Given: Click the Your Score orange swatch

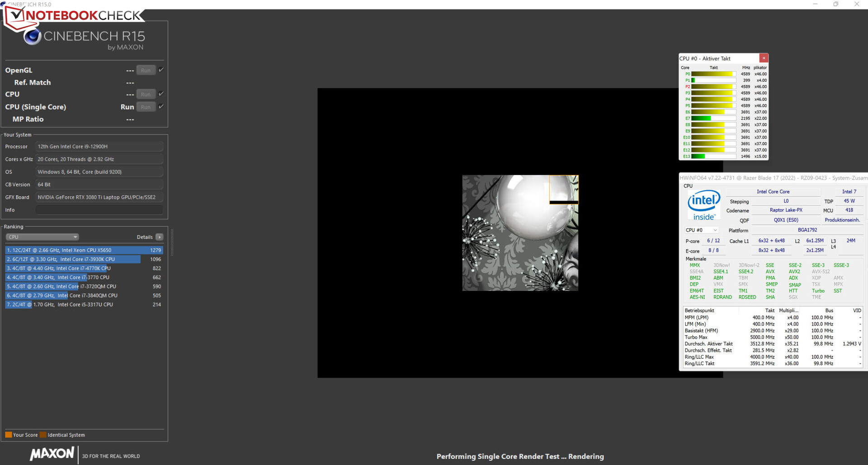Looking at the screenshot, I should coord(9,435).
